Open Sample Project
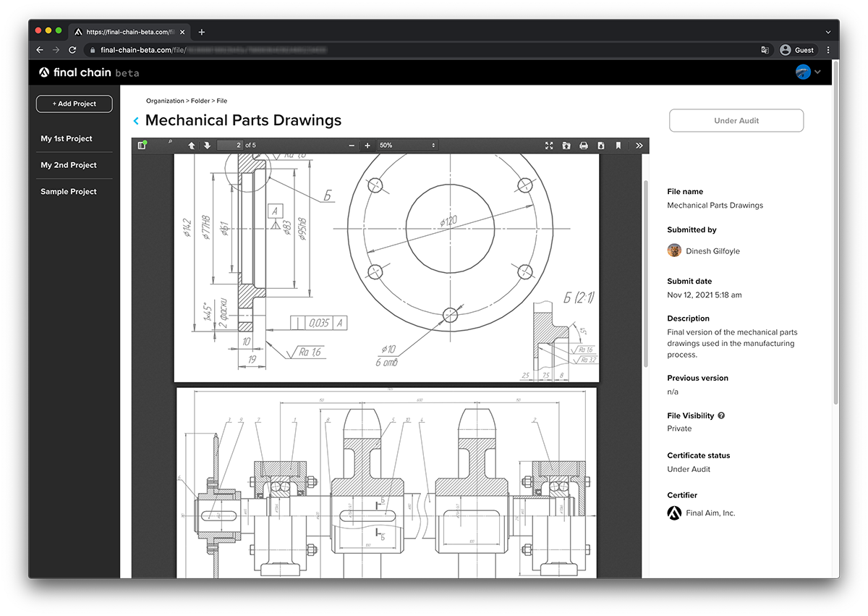 69,192
